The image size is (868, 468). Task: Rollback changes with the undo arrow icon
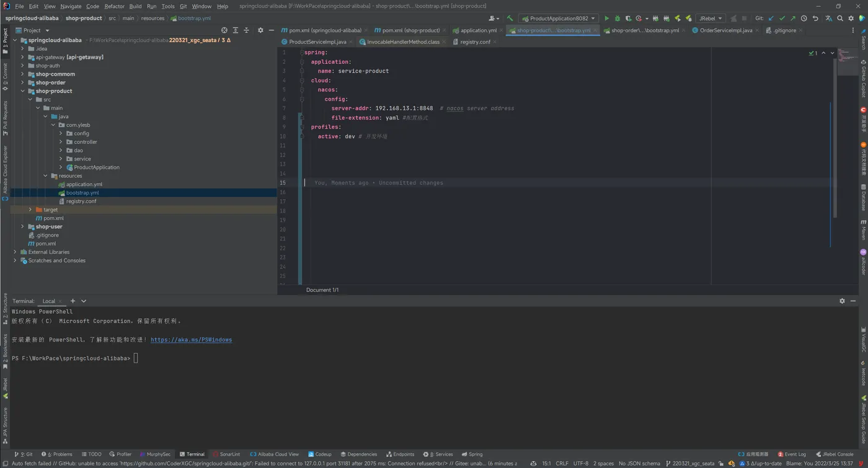(815, 19)
